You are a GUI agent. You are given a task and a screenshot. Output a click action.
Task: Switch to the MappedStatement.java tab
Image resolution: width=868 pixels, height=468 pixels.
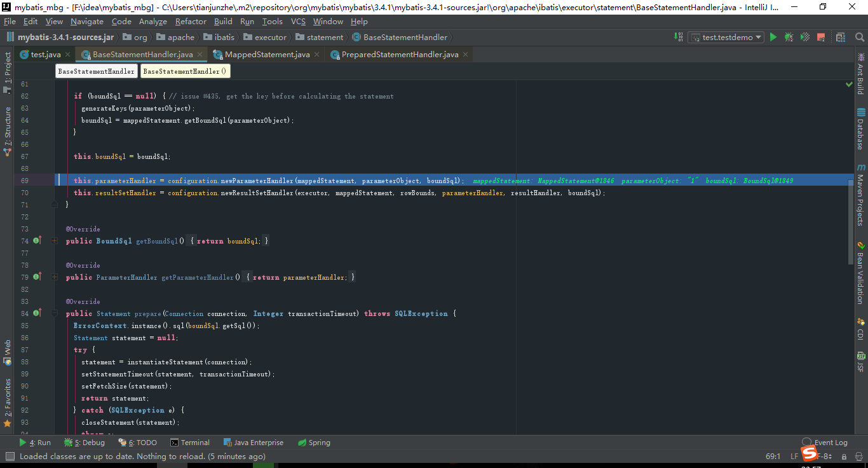(x=266, y=54)
